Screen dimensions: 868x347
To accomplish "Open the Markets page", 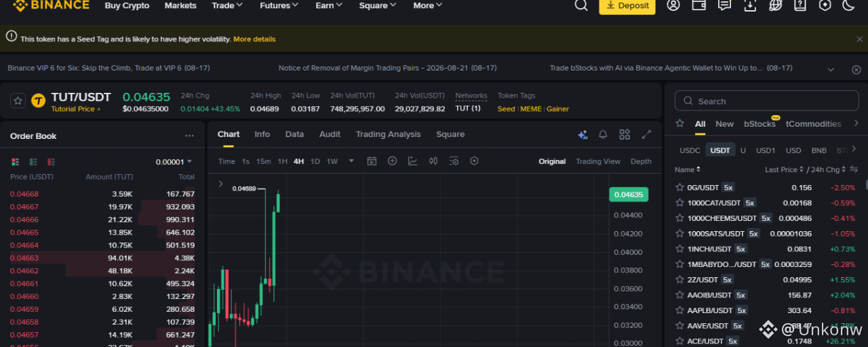I will coord(180,5).
